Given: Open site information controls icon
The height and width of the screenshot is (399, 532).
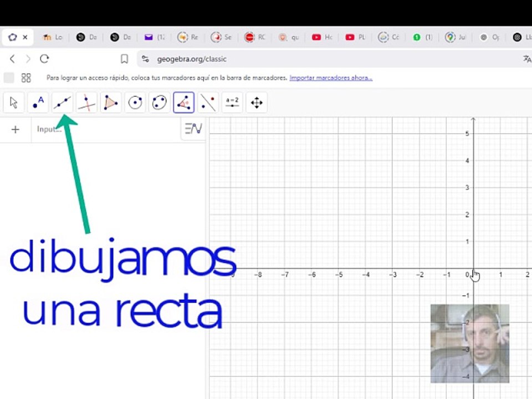Looking at the screenshot, I should (146, 59).
